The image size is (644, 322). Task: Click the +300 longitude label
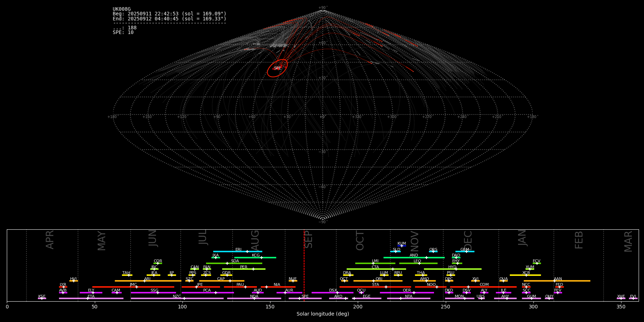coord(392,117)
